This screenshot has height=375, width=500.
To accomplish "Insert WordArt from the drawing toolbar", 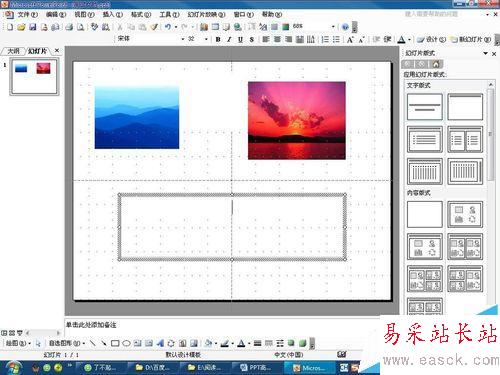I will click(x=160, y=343).
